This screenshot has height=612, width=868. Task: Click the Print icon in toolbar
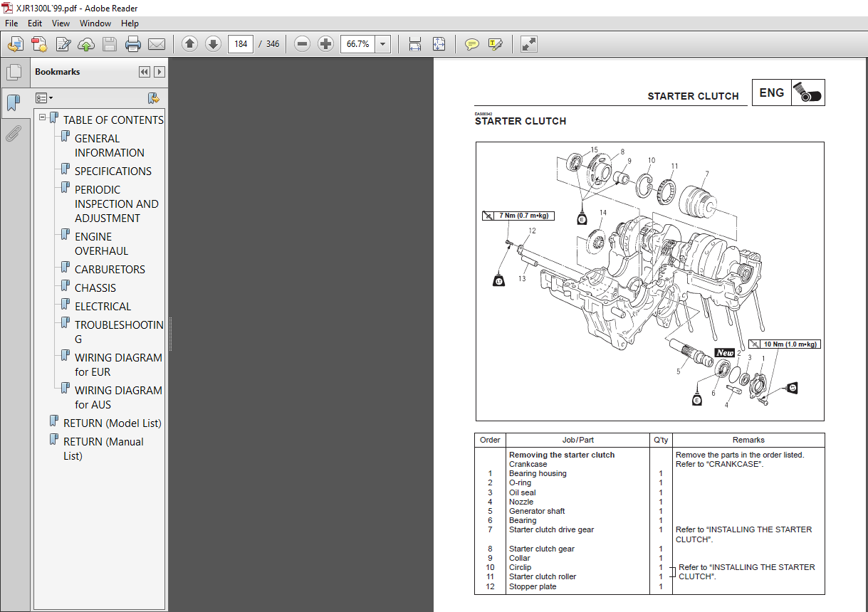(x=133, y=44)
